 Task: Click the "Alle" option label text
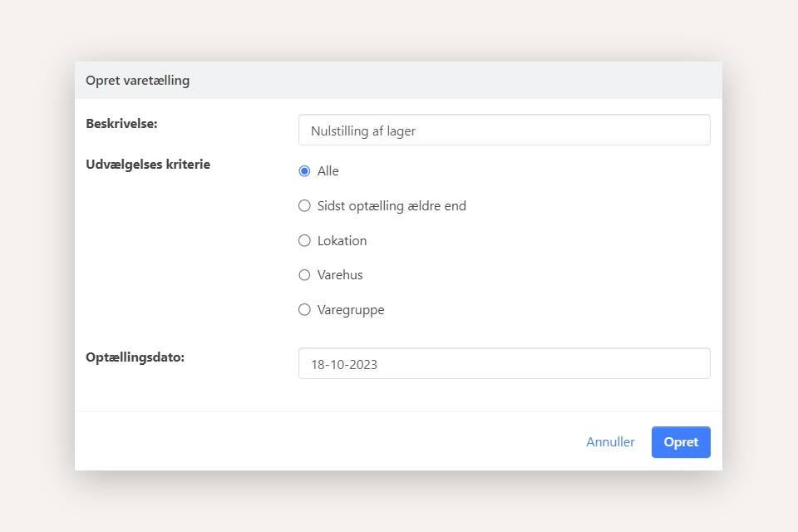click(x=327, y=170)
